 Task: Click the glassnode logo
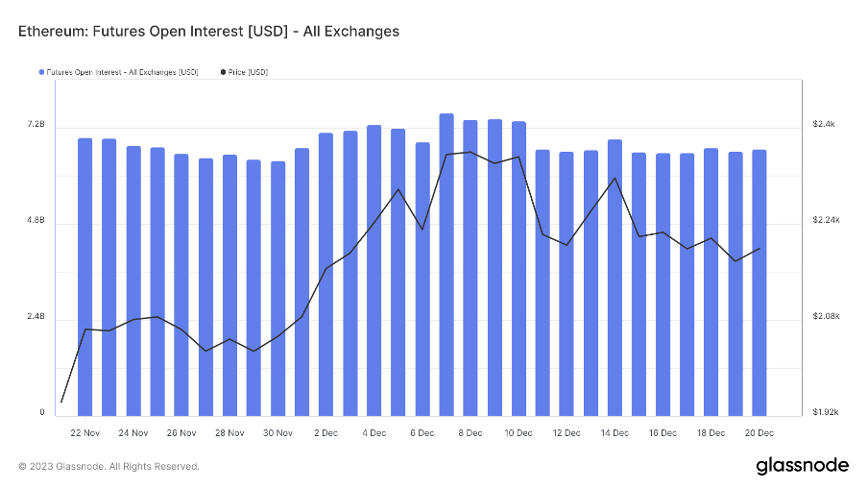click(x=802, y=465)
